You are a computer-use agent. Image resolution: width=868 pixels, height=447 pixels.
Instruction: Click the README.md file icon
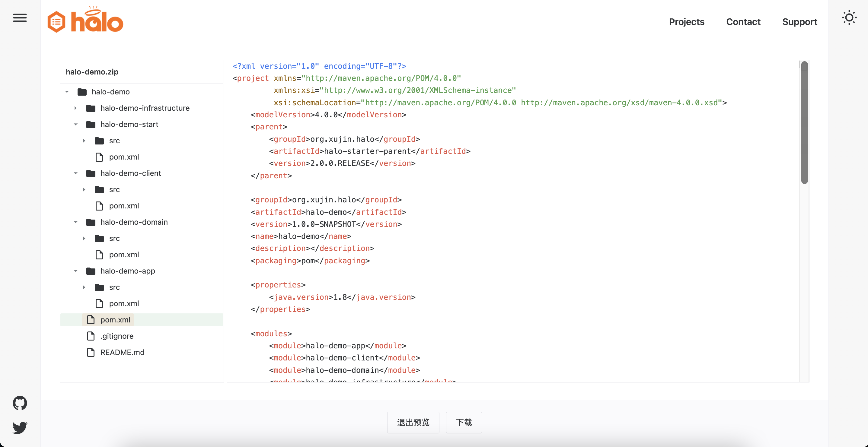point(91,352)
